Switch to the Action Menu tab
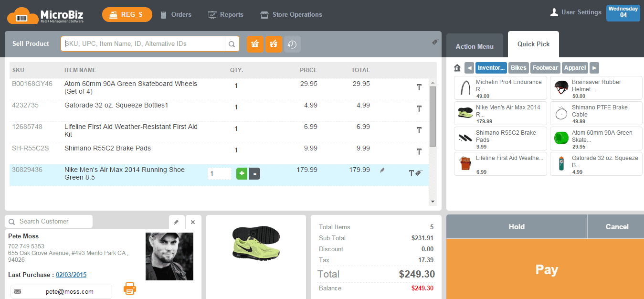The image size is (644, 299). coord(475,46)
